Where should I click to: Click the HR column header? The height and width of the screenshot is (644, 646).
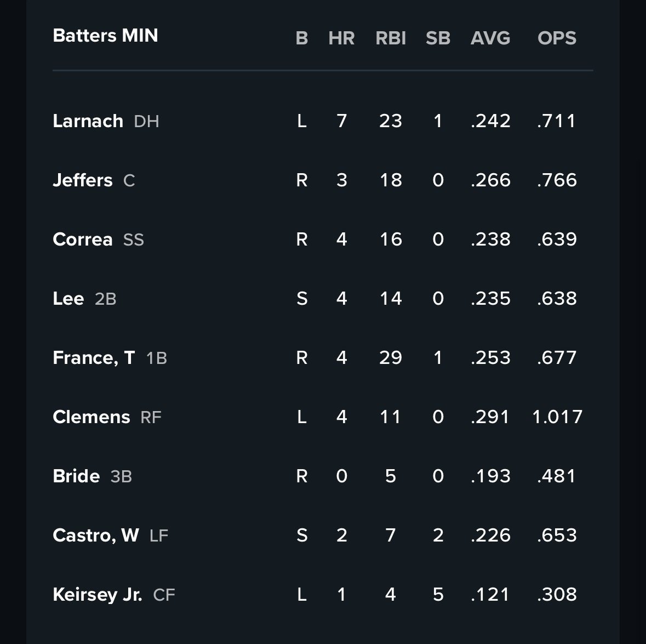[x=341, y=38]
